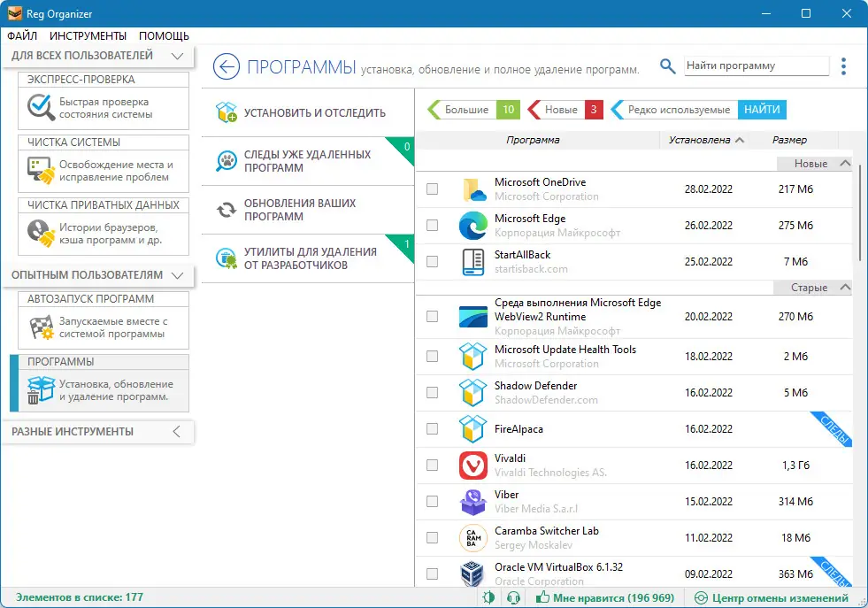Screen dimensions: 868x608
Task: Open СЛЕДЫ УЖЕ УДАЛЕННЫХ ПРОГРАММ section
Action: 308,161
